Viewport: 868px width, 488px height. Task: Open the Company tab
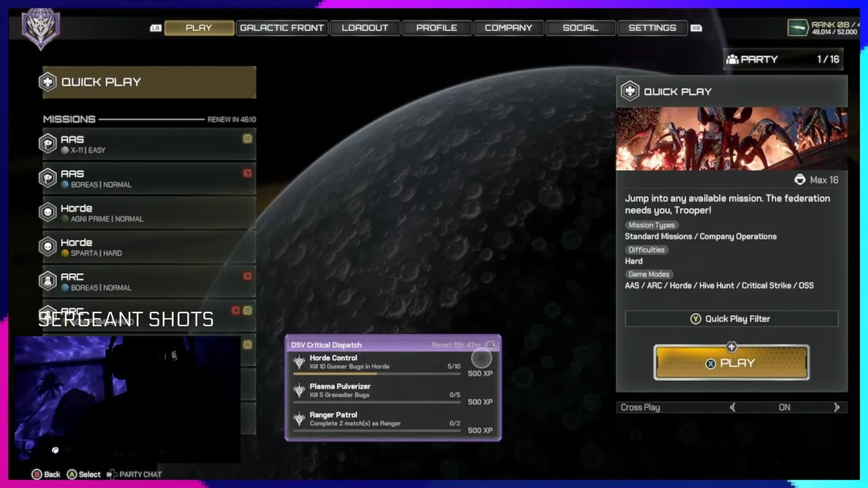tap(509, 28)
